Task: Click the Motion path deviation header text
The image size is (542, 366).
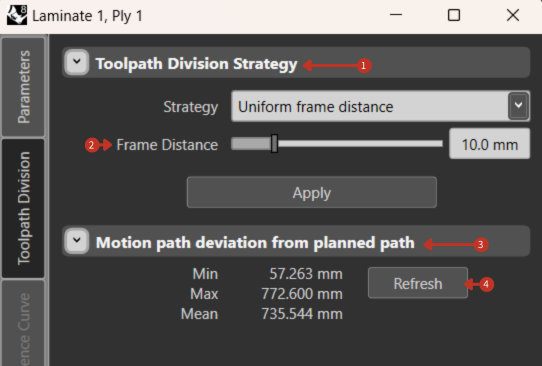Action: pyautogui.click(x=255, y=243)
